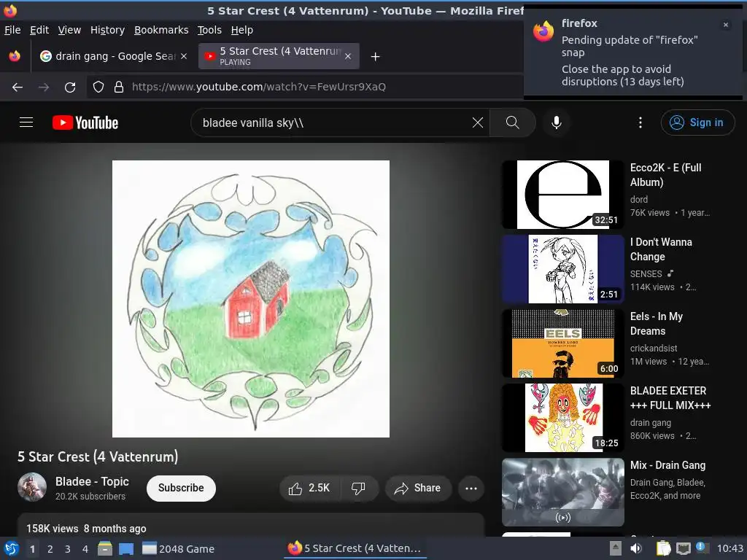Open BLADEE EXETER FULL MIX thumbnail
The width and height of the screenshot is (747, 560).
(x=563, y=417)
